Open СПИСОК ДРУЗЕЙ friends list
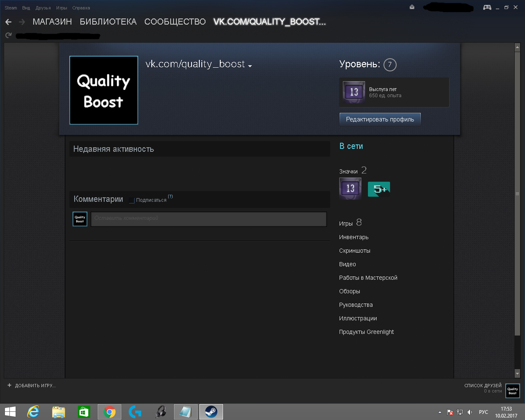 pos(483,386)
